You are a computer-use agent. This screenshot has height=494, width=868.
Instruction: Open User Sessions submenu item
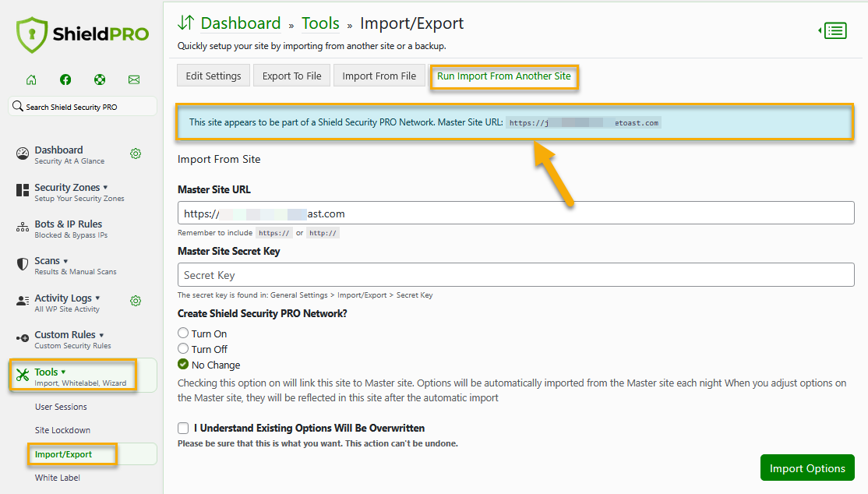click(61, 407)
